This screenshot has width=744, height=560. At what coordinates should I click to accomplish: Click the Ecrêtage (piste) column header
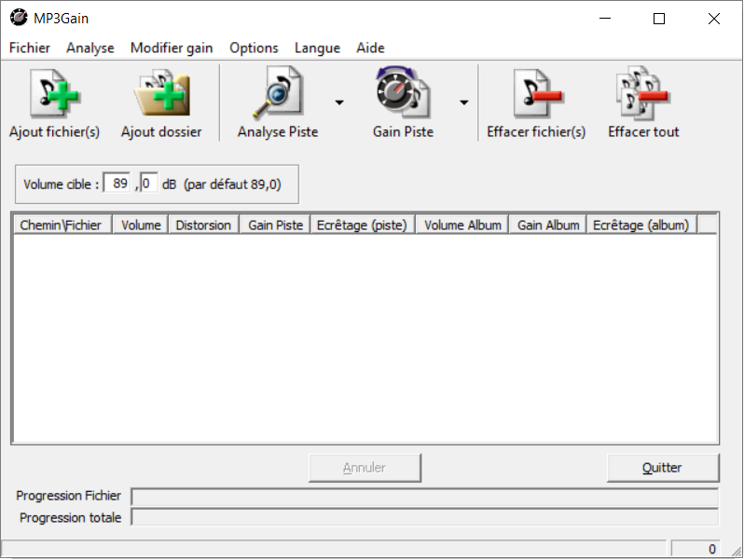coord(363,225)
